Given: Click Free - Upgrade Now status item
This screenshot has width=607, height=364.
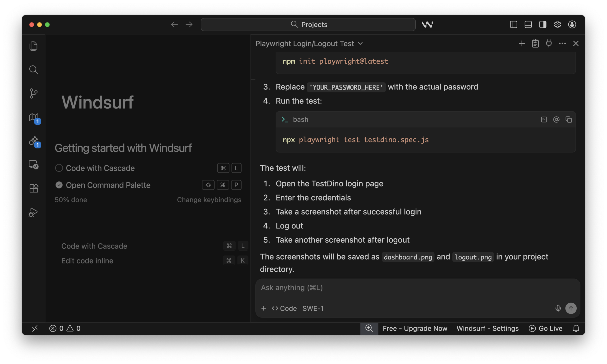Looking at the screenshot, I should pyautogui.click(x=415, y=328).
